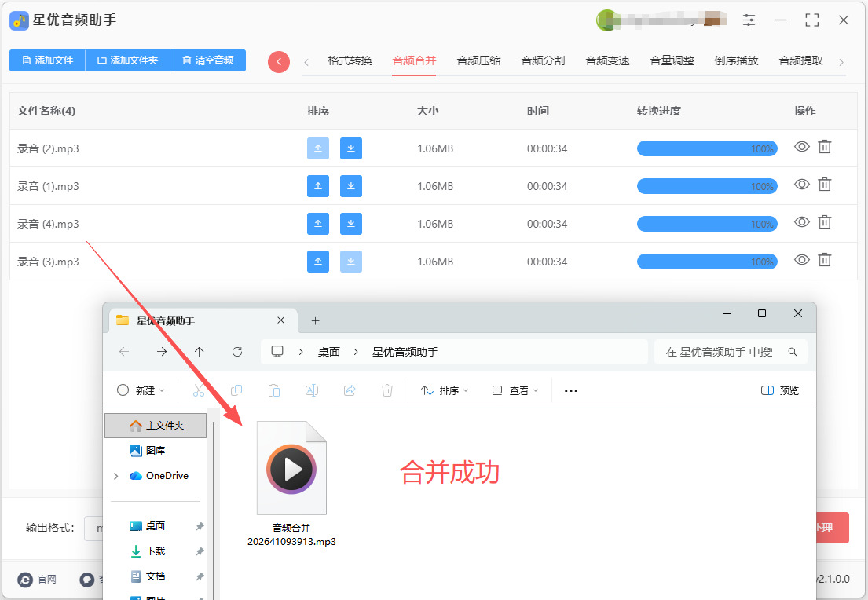
Task: Move 录音 (3).mp3 up in order
Action: (x=318, y=262)
